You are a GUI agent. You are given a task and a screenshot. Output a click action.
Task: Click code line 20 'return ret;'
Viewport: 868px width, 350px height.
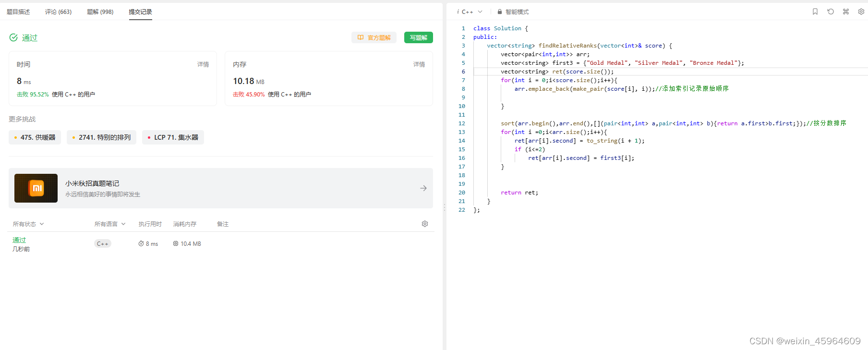point(519,193)
